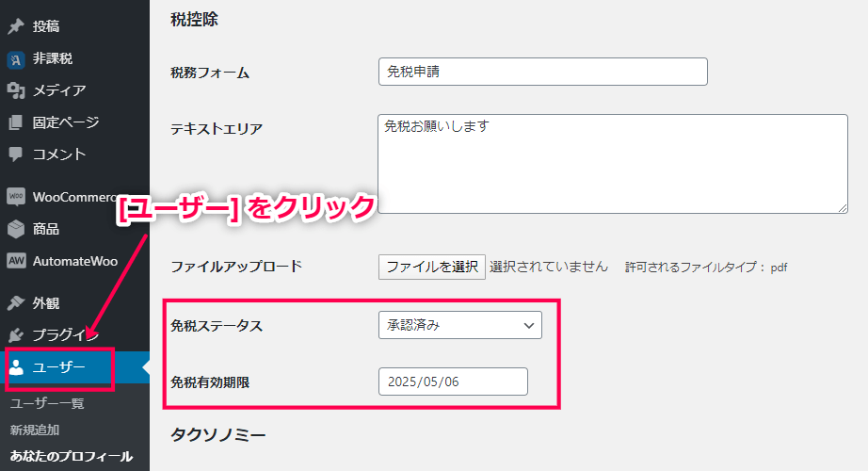Click the 非課税 translate-style icon

click(x=16, y=58)
